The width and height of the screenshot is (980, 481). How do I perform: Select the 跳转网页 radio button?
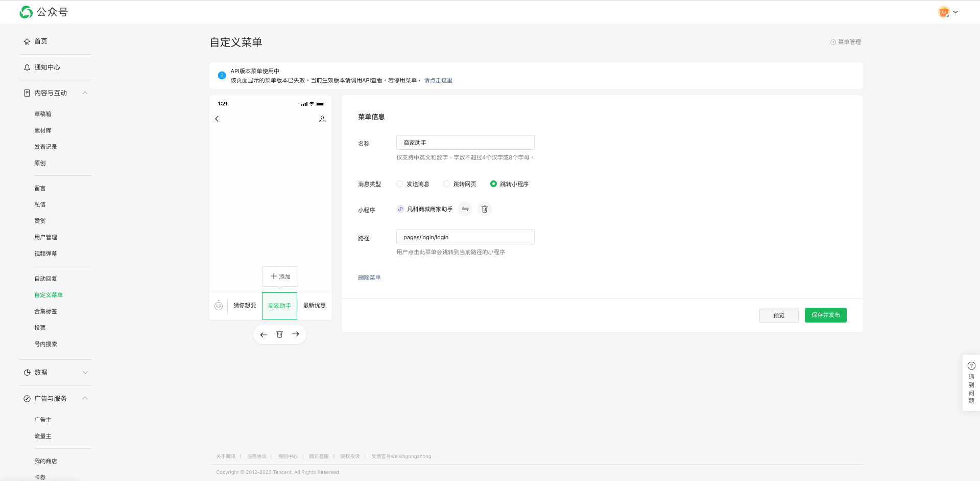point(447,184)
